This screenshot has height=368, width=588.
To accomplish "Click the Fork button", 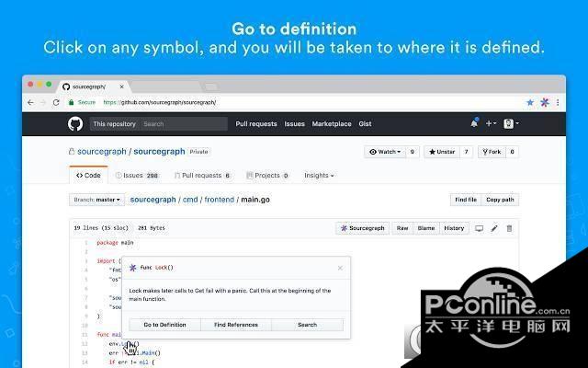I will tap(492, 152).
